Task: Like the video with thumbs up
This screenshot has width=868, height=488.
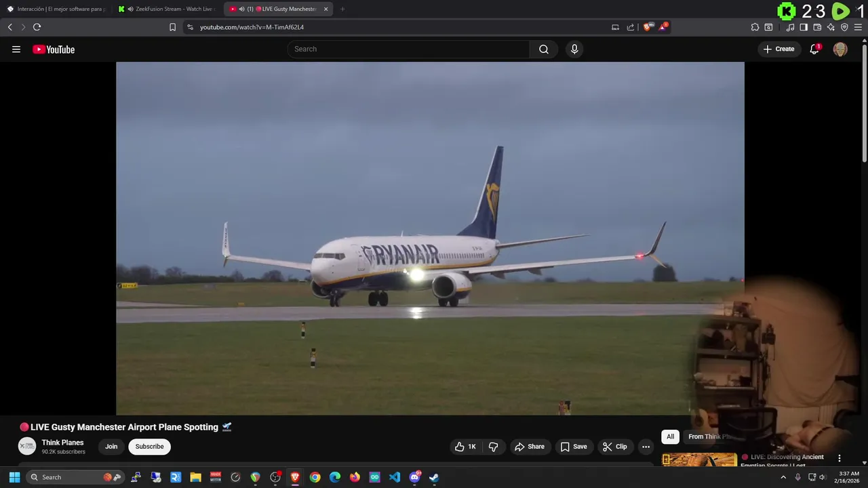Action: (466, 447)
